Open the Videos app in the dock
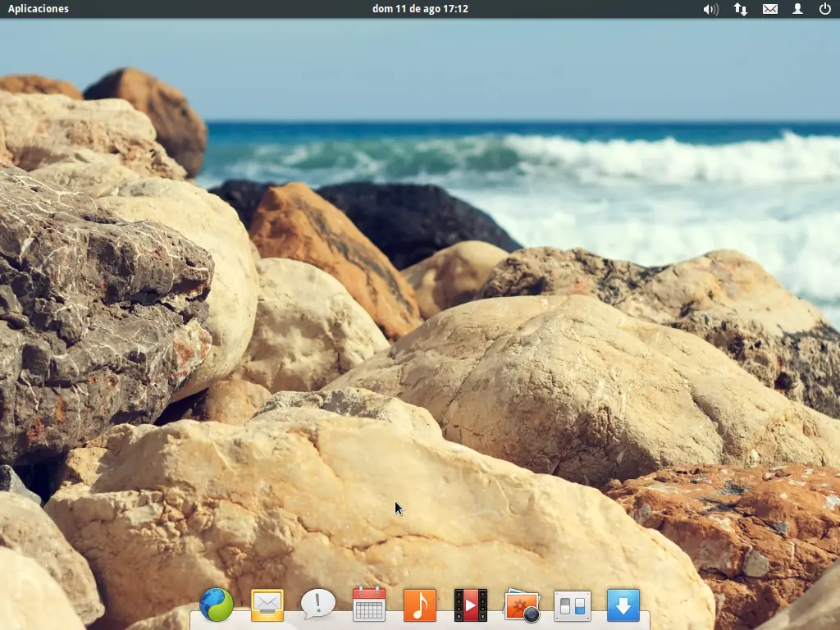Viewport: 840px width, 630px height. tap(471, 605)
